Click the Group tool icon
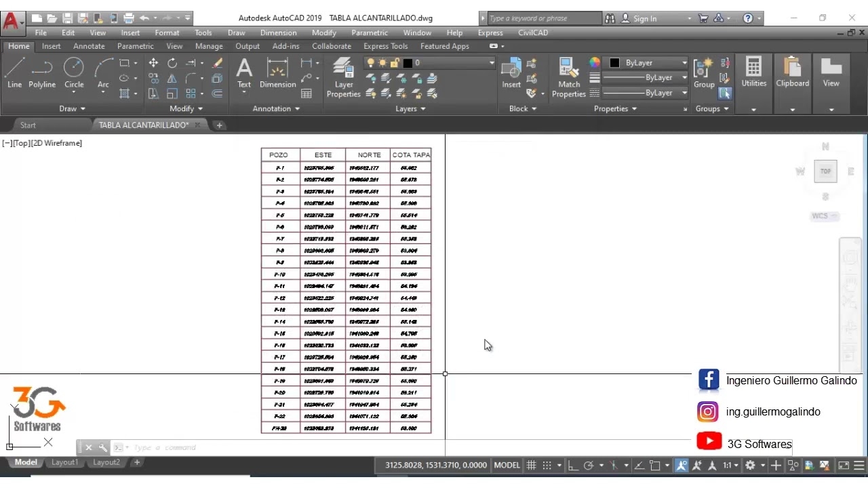 (x=704, y=73)
